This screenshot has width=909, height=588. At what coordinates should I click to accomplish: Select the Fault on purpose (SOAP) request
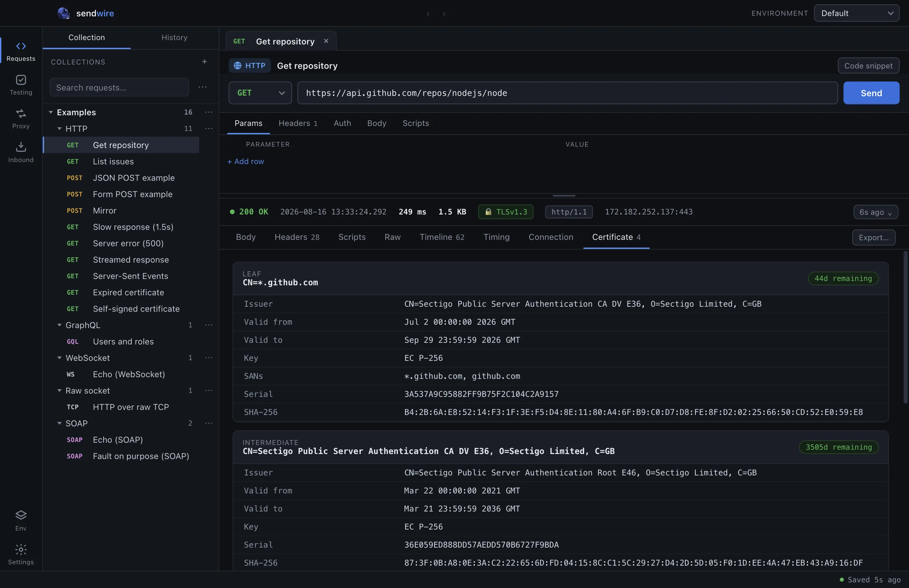[121, 456]
